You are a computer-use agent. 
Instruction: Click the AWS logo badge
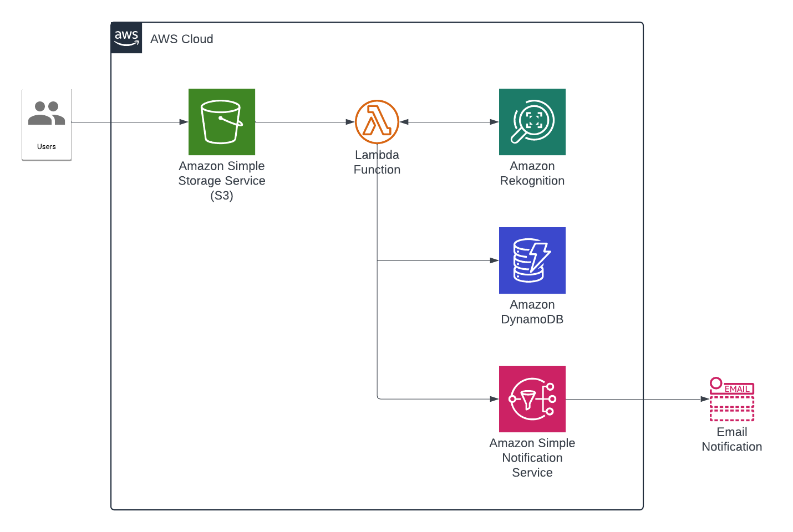pyautogui.click(x=126, y=38)
